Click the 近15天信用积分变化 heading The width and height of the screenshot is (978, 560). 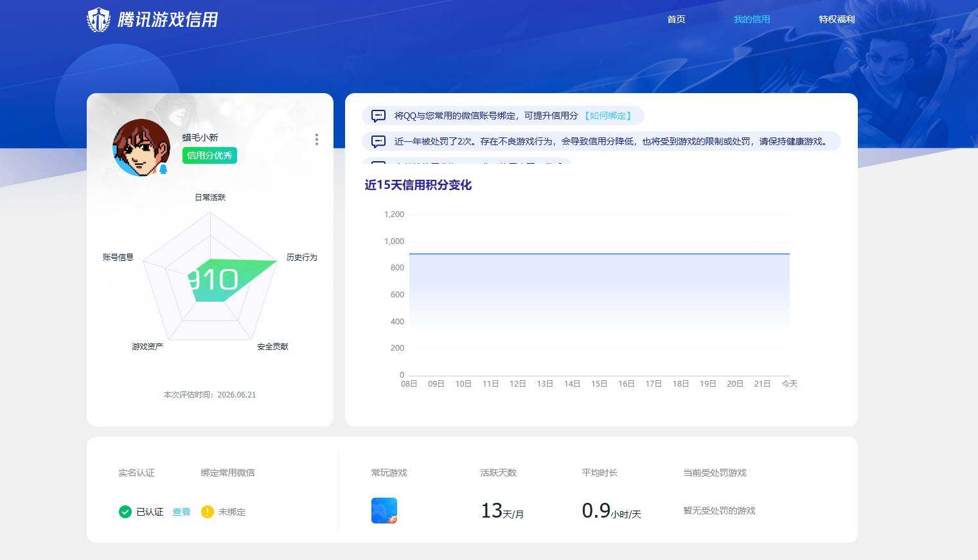pos(418,185)
